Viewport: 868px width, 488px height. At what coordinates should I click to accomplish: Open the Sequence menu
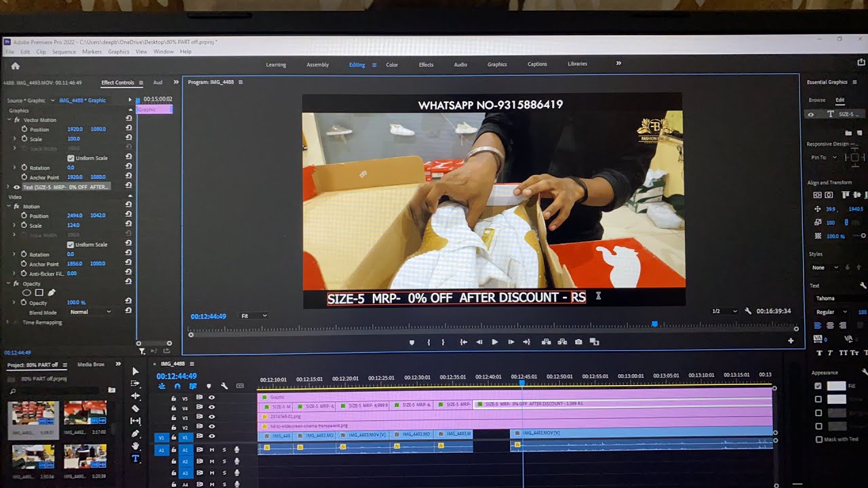click(x=64, y=52)
